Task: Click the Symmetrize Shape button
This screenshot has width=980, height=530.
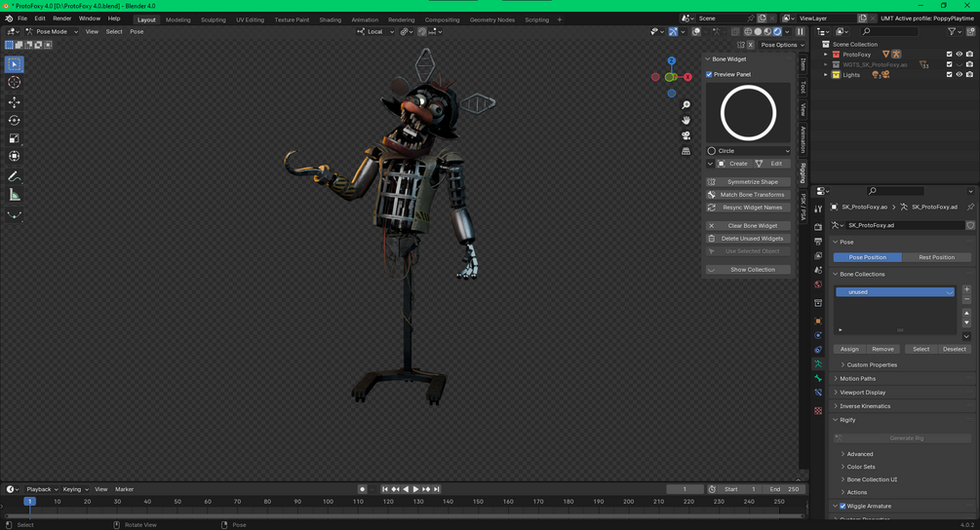Action: [x=748, y=181]
